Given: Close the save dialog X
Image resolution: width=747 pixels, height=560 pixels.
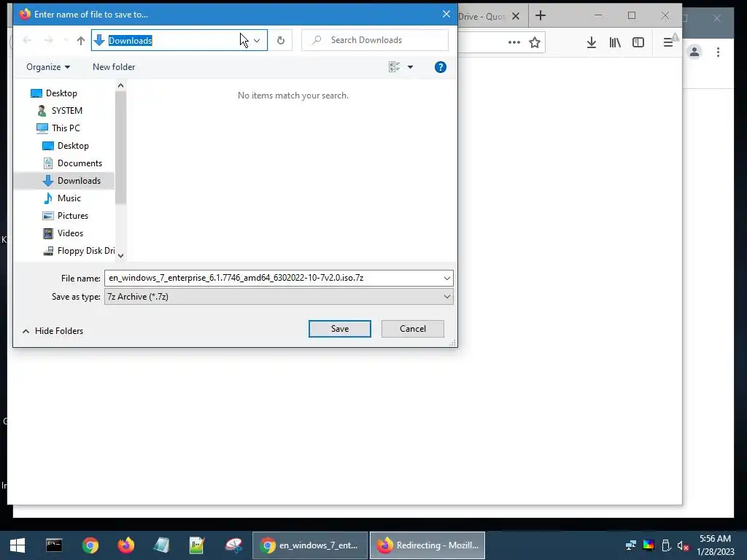Looking at the screenshot, I should (x=446, y=15).
